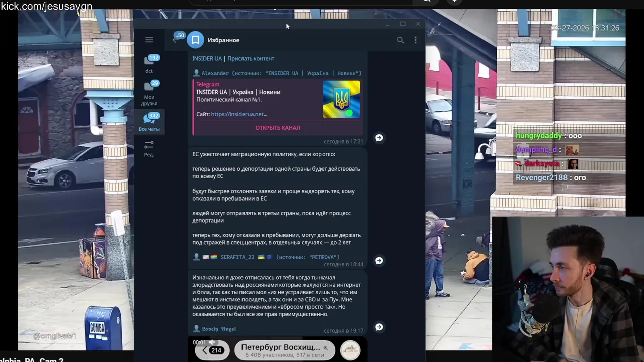The width and height of the screenshot is (644, 362).
Task: Click the ОТКРЫТЬ КАНАЛ button
Action: tap(278, 128)
